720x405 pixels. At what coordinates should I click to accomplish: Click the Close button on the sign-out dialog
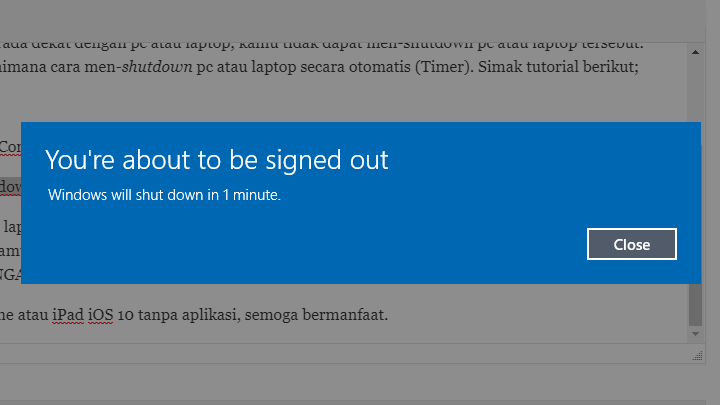coord(631,244)
